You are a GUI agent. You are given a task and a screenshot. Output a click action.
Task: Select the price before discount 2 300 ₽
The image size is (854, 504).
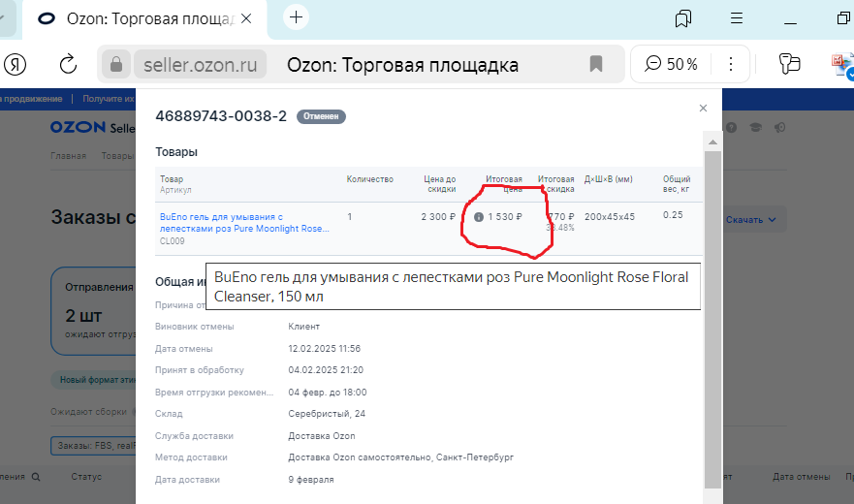438,217
